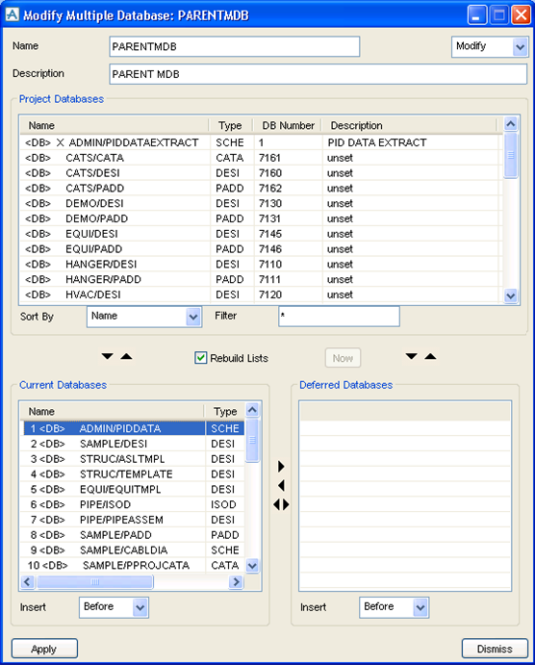This screenshot has height=665, width=535.
Task: Click the Apply button
Action: pos(44,649)
